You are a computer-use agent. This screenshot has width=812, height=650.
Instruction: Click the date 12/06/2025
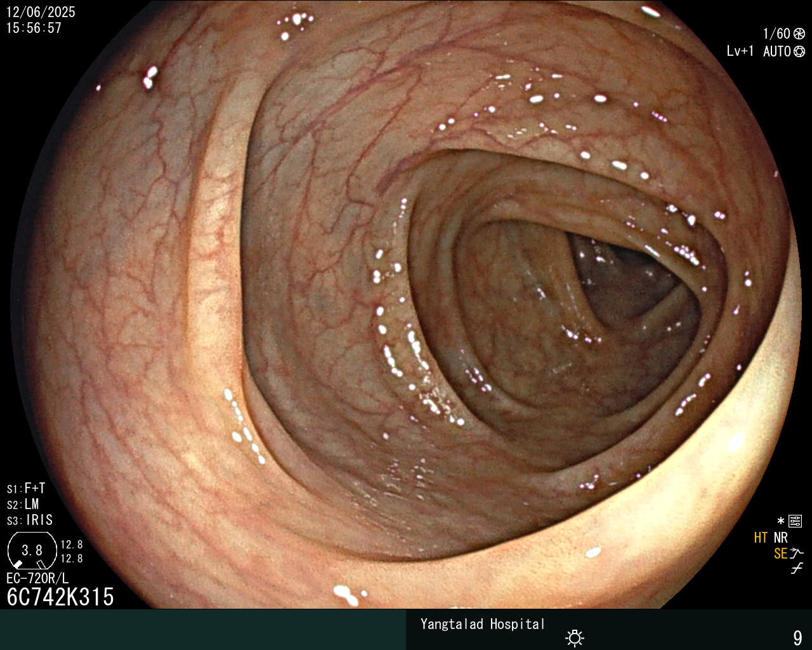[x=41, y=12]
